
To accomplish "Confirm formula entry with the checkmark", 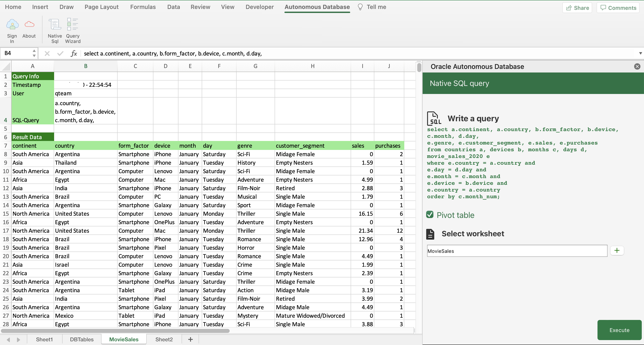I will (x=60, y=53).
